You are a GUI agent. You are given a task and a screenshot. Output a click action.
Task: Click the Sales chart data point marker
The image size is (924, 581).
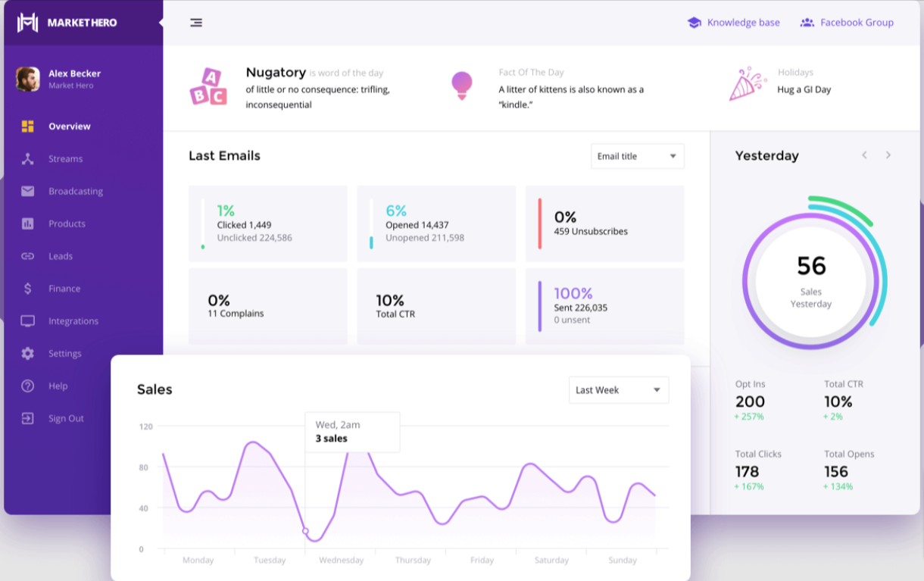(x=305, y=531)
